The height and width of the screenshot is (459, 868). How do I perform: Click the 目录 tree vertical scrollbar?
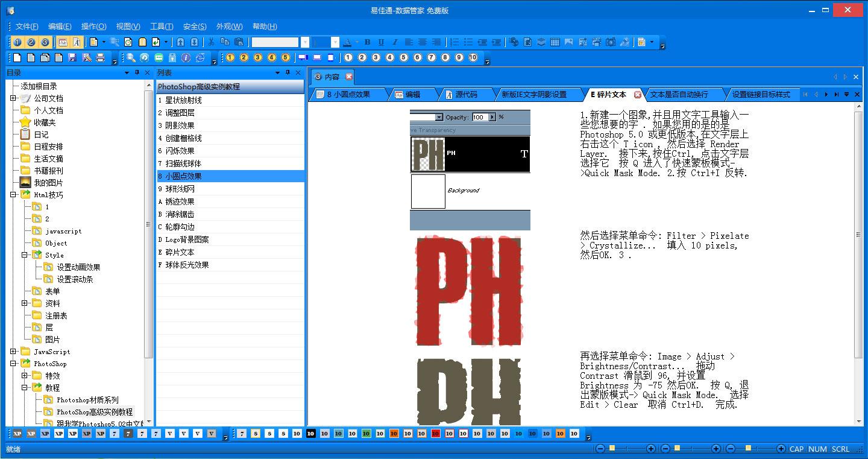click(x=148, y=253)
